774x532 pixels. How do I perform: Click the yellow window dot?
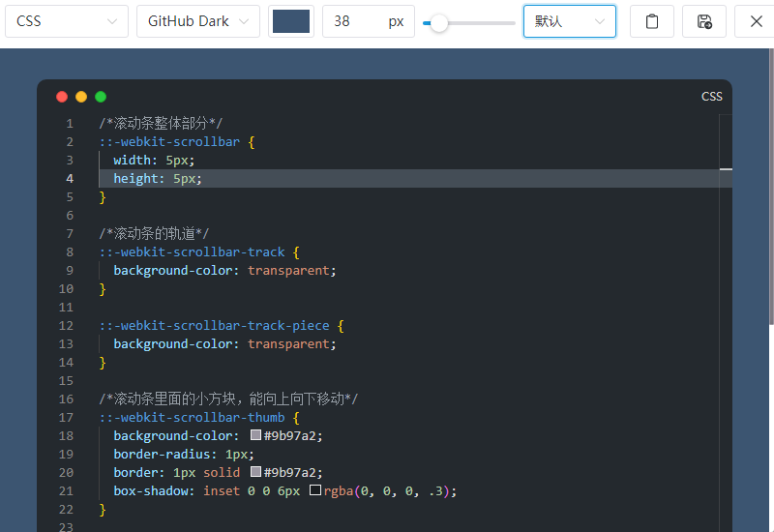click(81, 97)
